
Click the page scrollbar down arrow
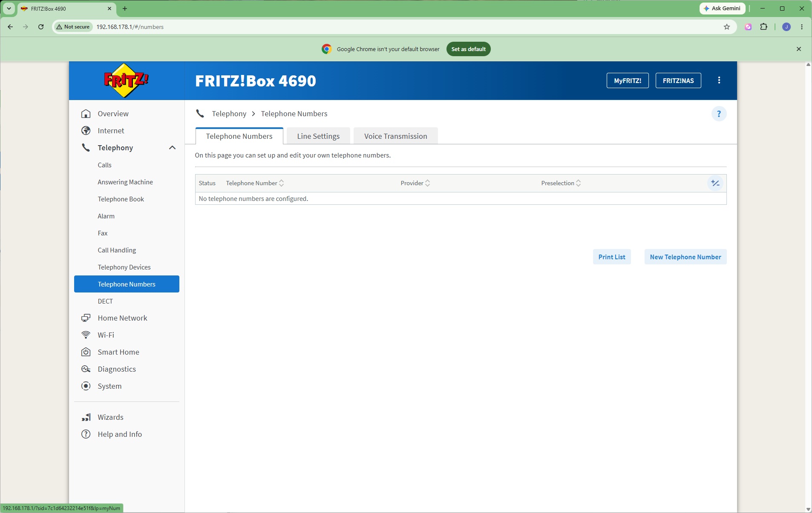click(x=808, y=509)
